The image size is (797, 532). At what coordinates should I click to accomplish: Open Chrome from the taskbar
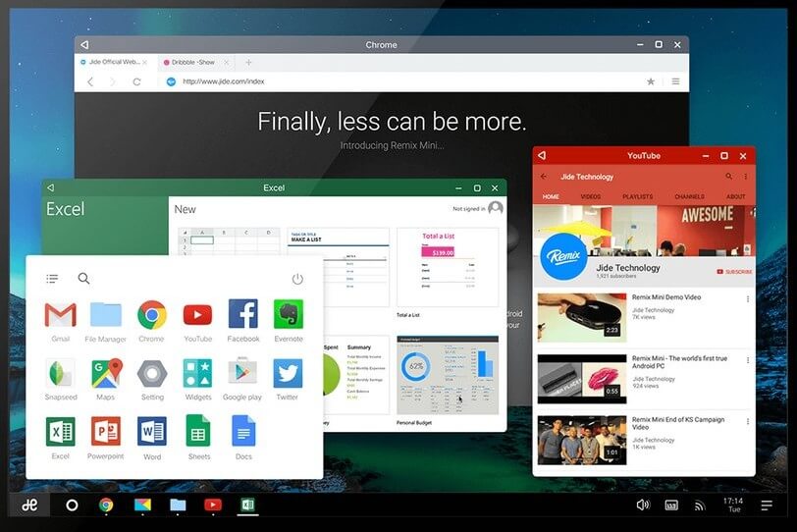click(x=106, y=505)
